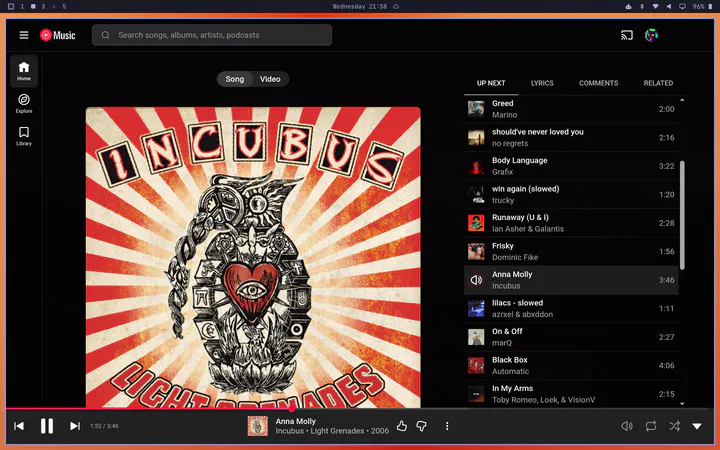Play should've never loved you from queue
The height and width of the screenshot is (450, 720).
tap(571, 138)
